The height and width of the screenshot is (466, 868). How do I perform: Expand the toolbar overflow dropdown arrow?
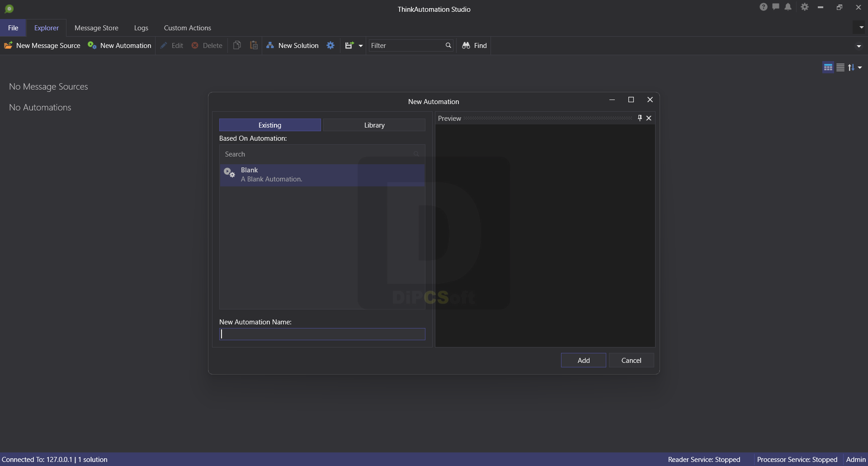[859, 46]
